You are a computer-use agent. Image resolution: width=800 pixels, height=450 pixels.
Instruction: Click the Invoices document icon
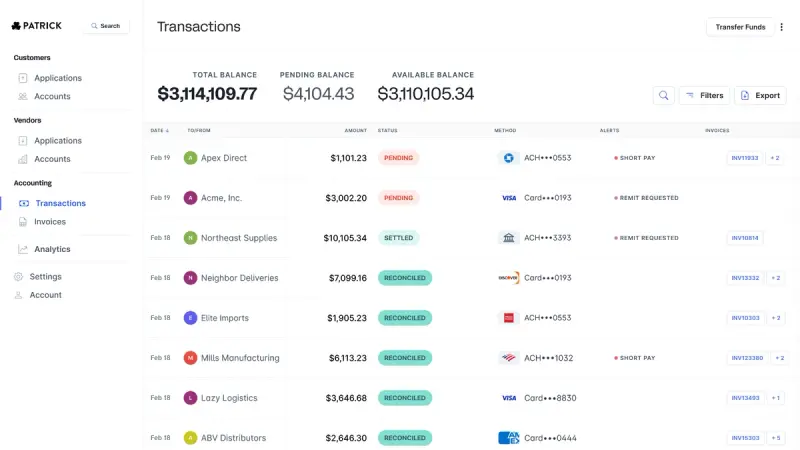point(23,221)
